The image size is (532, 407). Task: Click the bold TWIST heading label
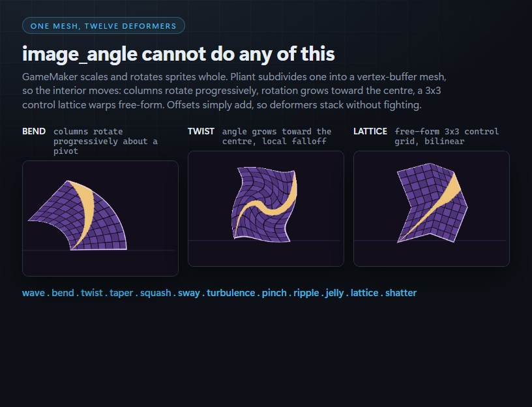click(x=201, y=131)
